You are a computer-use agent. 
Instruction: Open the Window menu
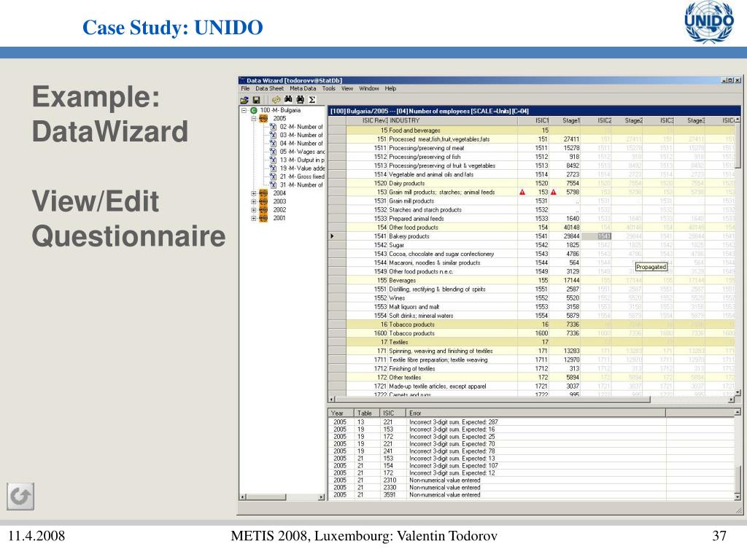369,88
